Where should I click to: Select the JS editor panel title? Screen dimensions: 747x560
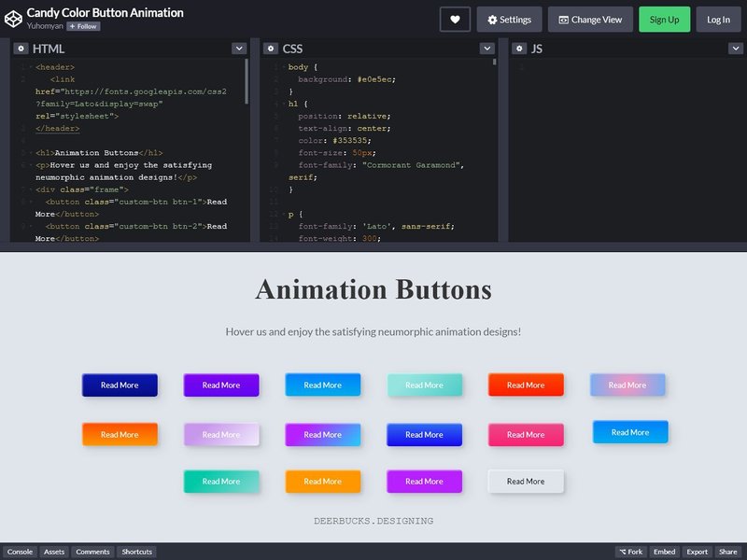537,49
